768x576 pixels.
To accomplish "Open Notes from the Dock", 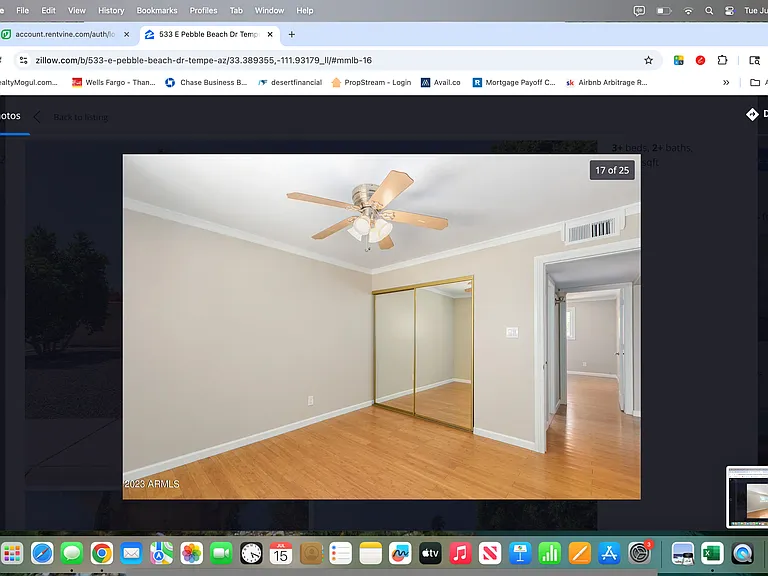I will point(371,553).
